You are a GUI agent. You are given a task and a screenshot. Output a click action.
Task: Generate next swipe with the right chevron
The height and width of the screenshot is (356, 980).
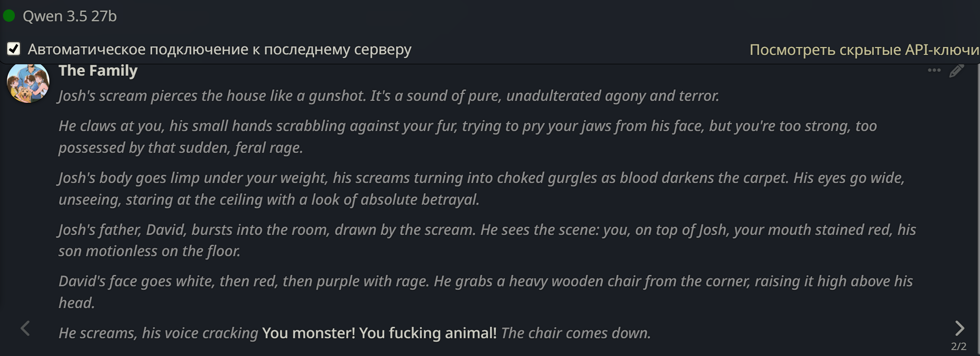(959, 328)
